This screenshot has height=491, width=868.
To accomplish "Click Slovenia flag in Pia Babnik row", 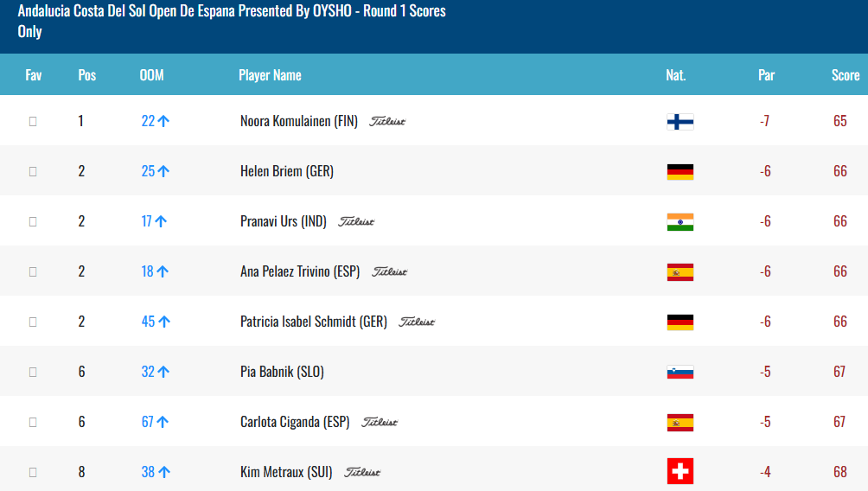I will (680, 372).
